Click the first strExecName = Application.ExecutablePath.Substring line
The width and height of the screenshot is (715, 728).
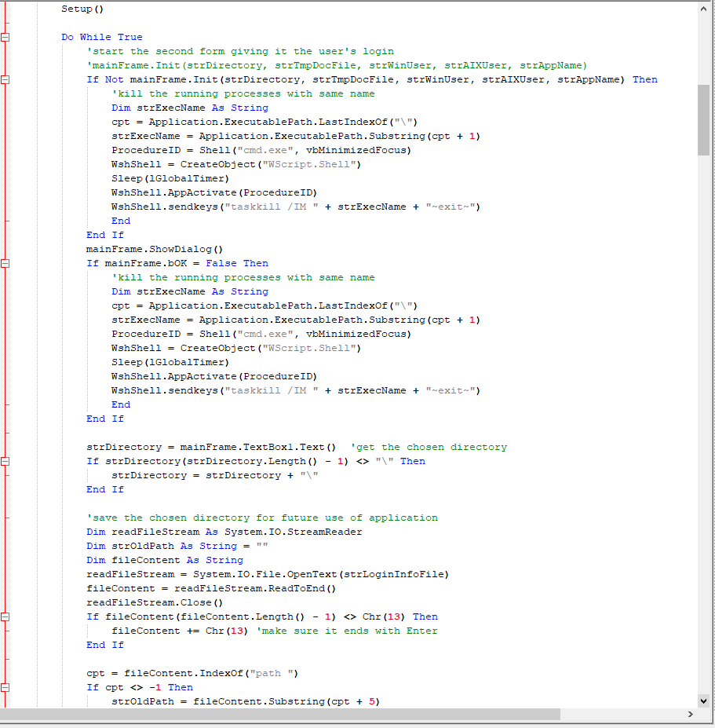[x=296, y=137]
